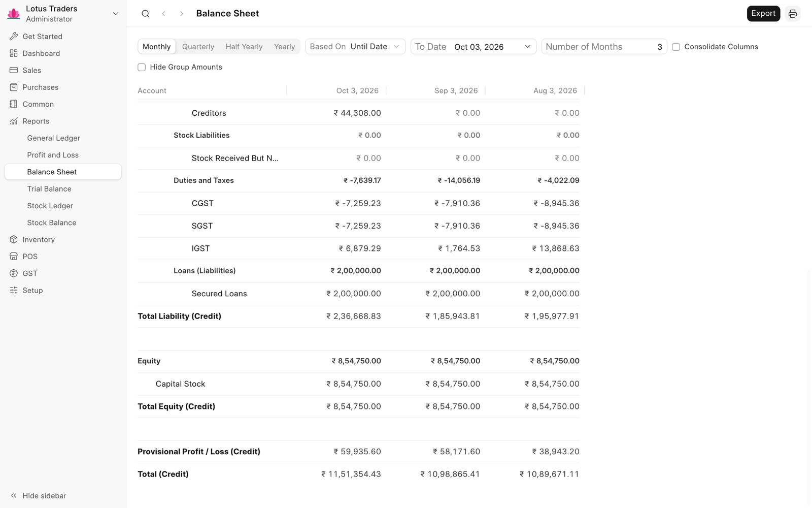Click the POS storefront icon

click(x=14, y=257)
